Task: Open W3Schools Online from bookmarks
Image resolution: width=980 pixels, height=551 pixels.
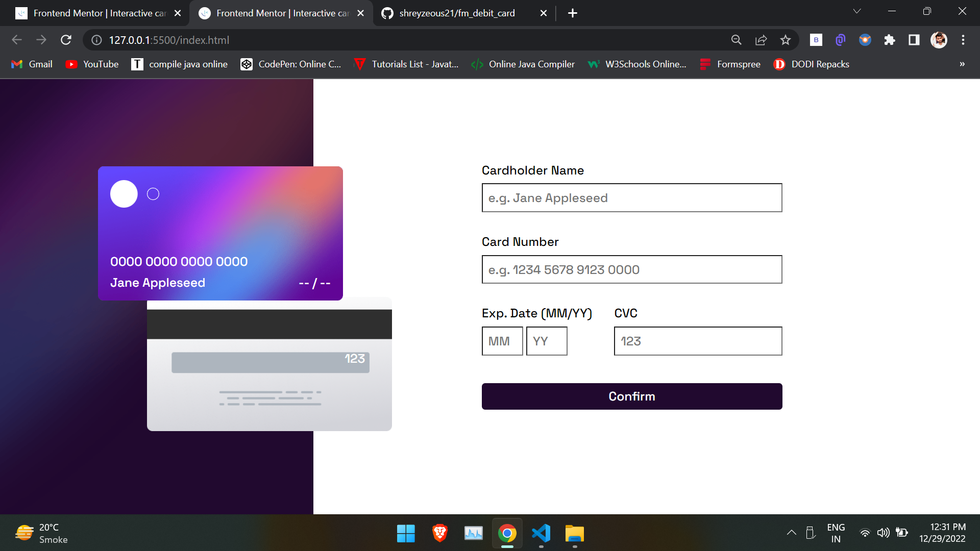Action: pos(637,64)
